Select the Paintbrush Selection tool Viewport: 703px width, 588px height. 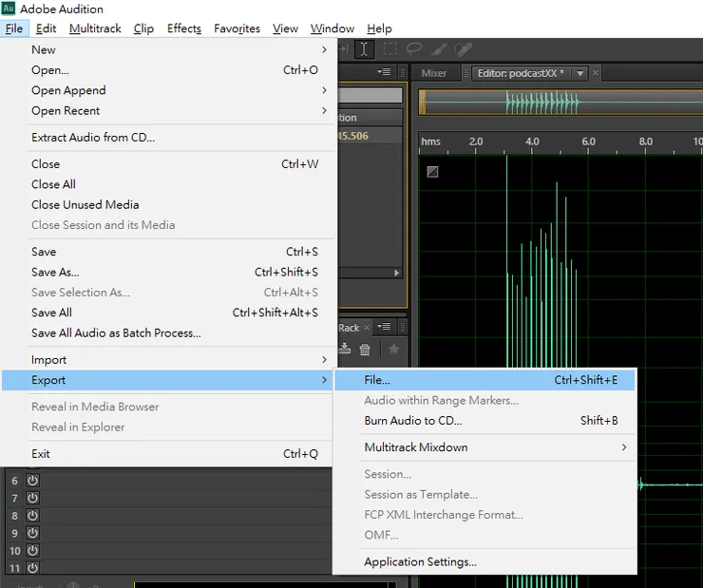[439, 49]
